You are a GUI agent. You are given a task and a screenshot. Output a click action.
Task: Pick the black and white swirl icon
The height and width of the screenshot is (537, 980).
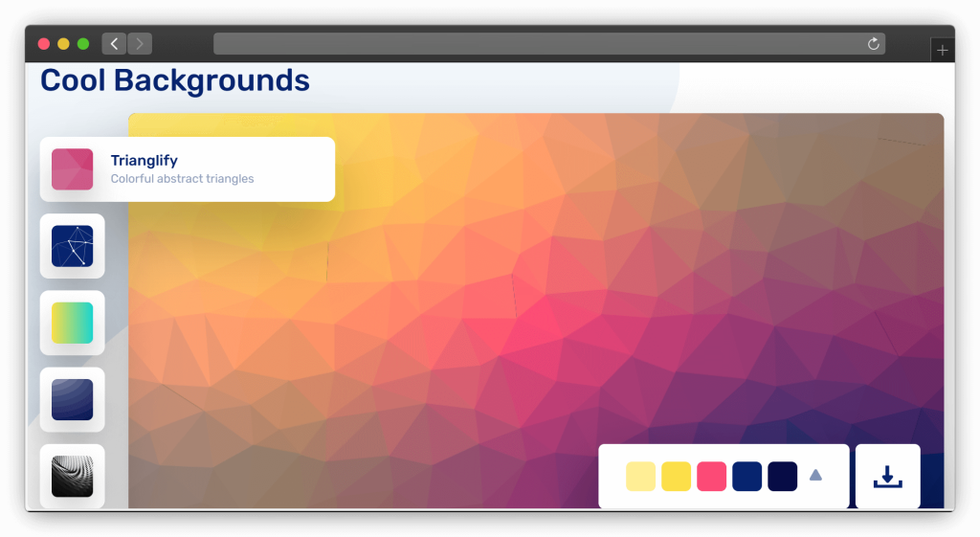coord(72,476)
